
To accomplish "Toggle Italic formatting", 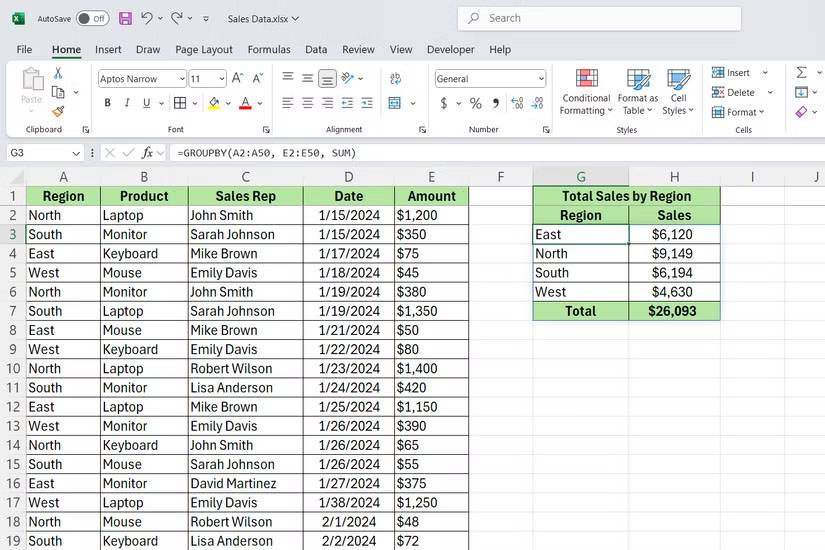I will 127,103.
